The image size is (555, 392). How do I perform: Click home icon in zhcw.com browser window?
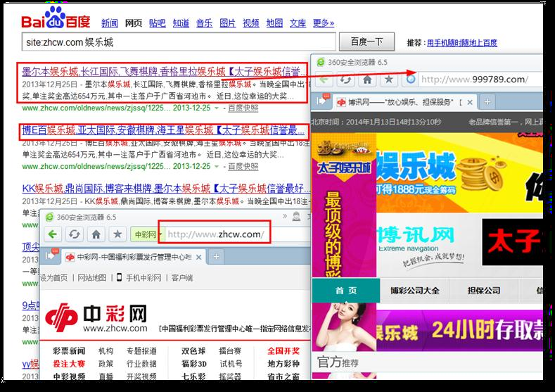tap(96, 234)
